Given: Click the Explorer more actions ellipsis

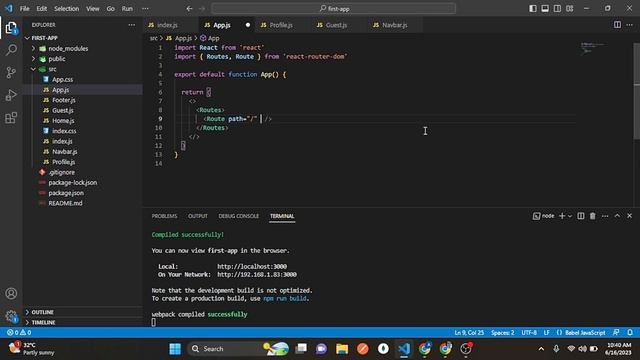Looking at the screenshot, I should [x=131, y=25].
